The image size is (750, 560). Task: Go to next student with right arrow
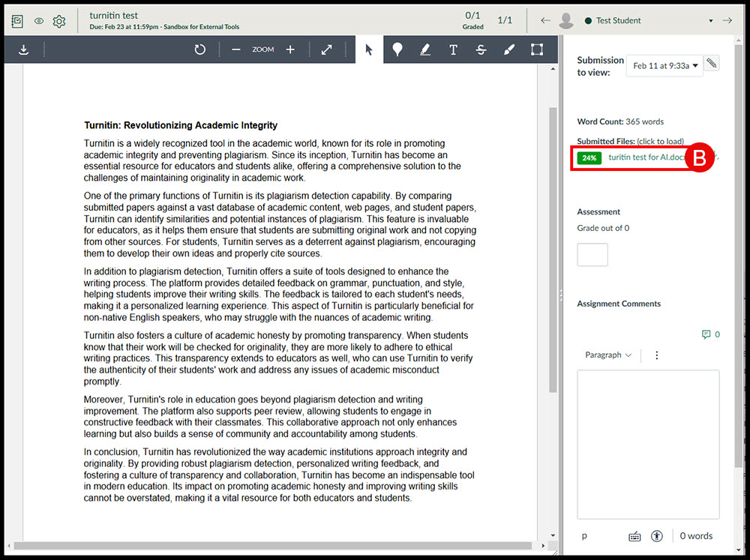727,21
